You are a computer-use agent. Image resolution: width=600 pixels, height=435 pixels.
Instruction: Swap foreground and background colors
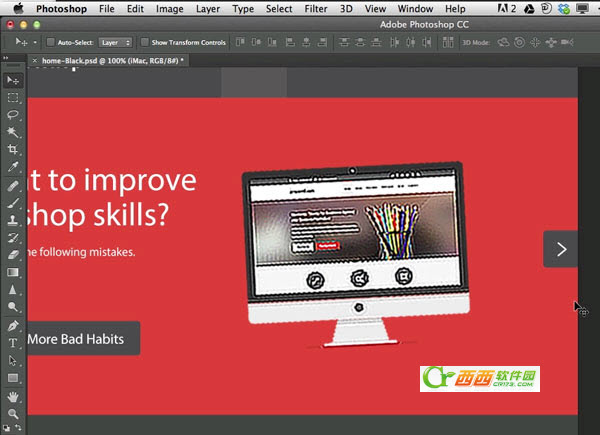tap(18, 427)
